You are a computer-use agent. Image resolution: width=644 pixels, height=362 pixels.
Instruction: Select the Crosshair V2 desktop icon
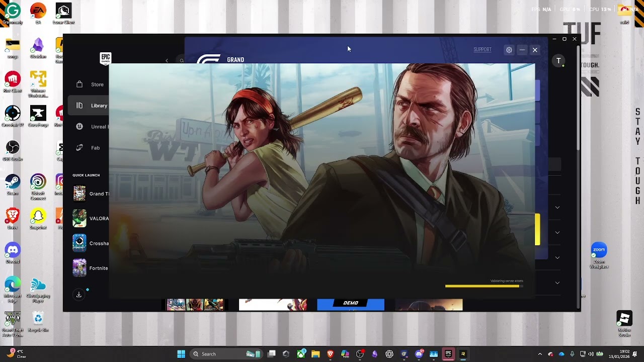[13, 116]
